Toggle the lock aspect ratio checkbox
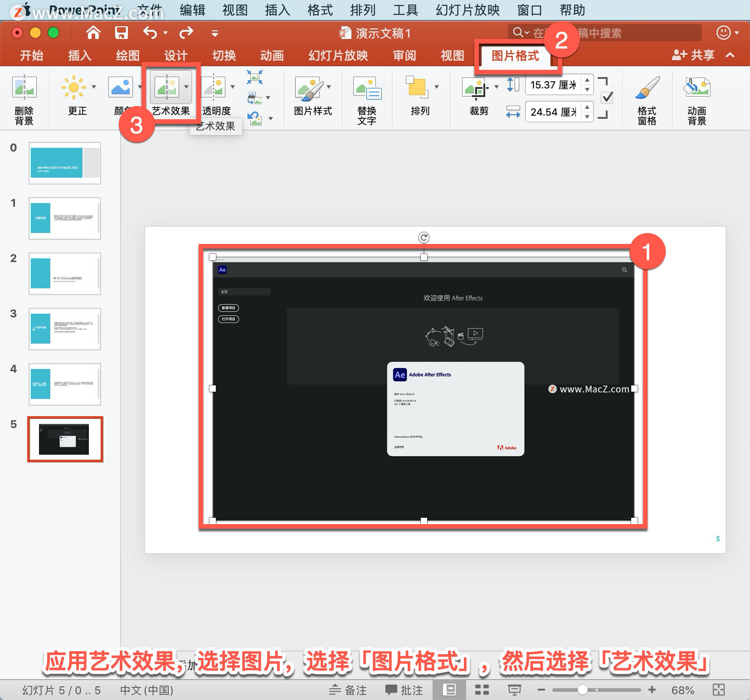This screenshot has height=700, width=750. (607, 97)
